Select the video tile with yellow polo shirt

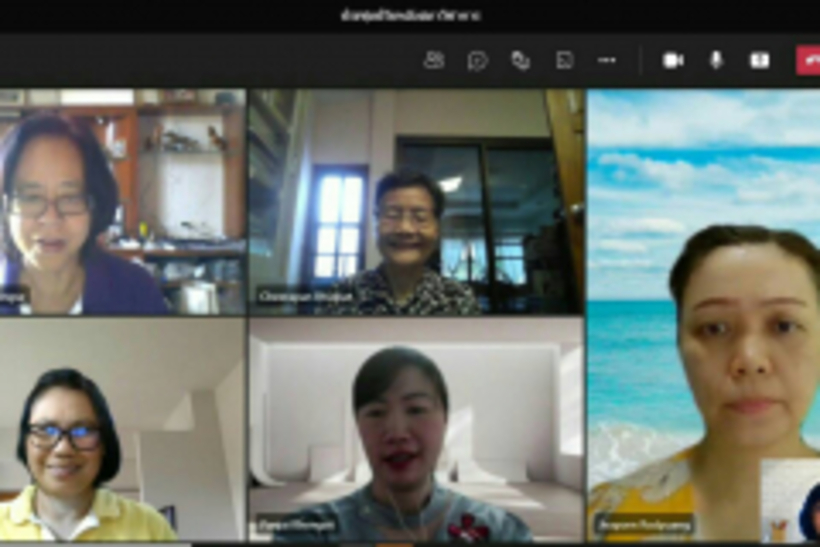pyautogui.click(x=122, y=430)
